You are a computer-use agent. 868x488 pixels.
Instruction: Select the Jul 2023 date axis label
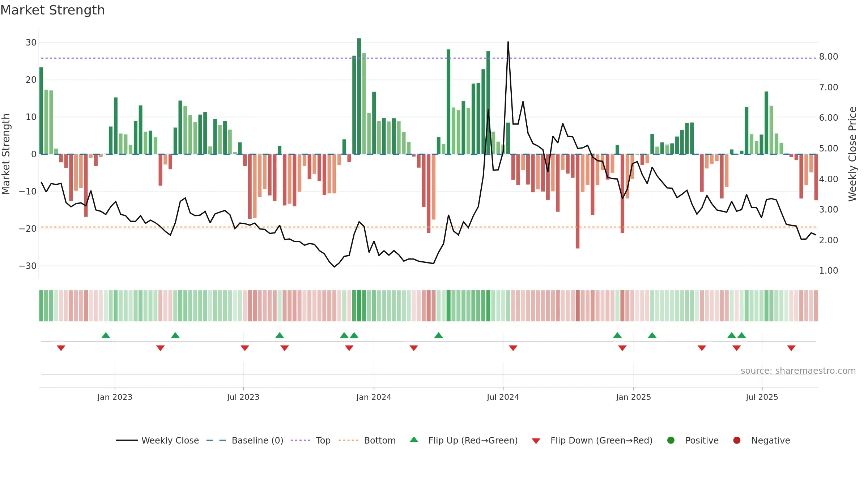coord(243,397)
